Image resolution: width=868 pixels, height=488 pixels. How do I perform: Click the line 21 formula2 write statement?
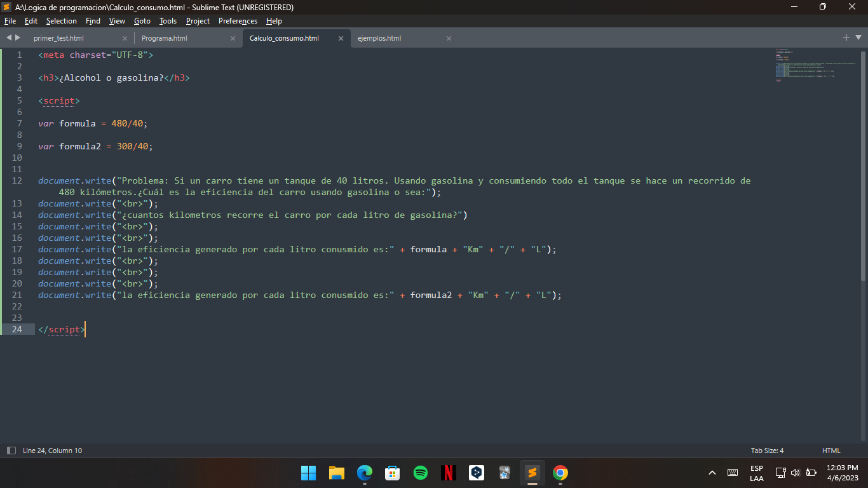coord(300,295)
